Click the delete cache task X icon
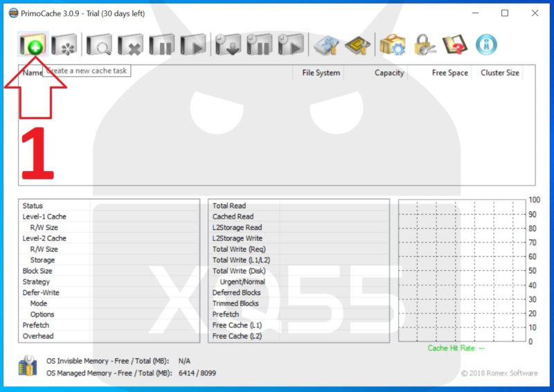Image resolution: width=554 pixels, height=392 pixels. [x=129, y=46]
